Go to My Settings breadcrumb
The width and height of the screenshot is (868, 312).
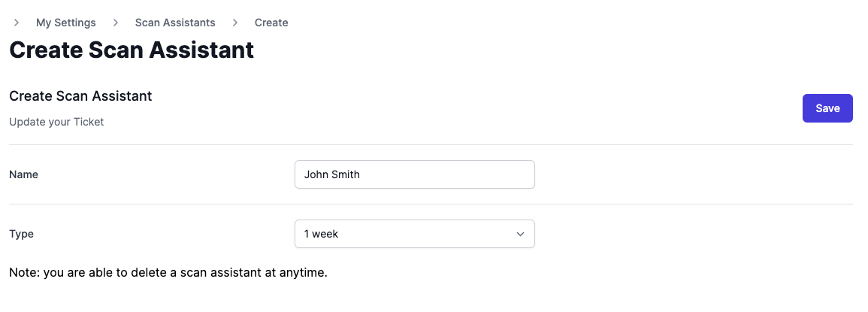coord(66,23)
